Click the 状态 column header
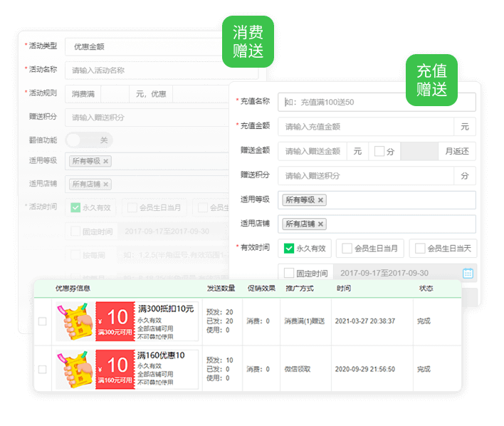Viewport: 504px width, 426px height. [426, 289]
